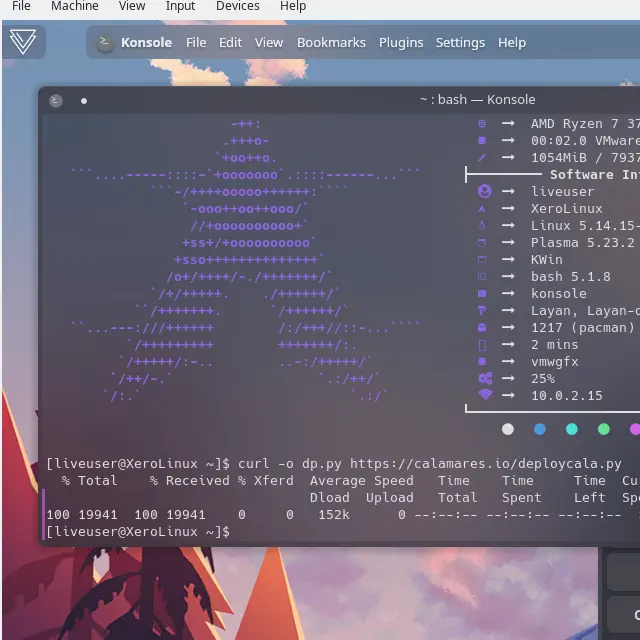Open the VirtualBox Devices menu
The image size is (640, 640).
tap(238, 6)
